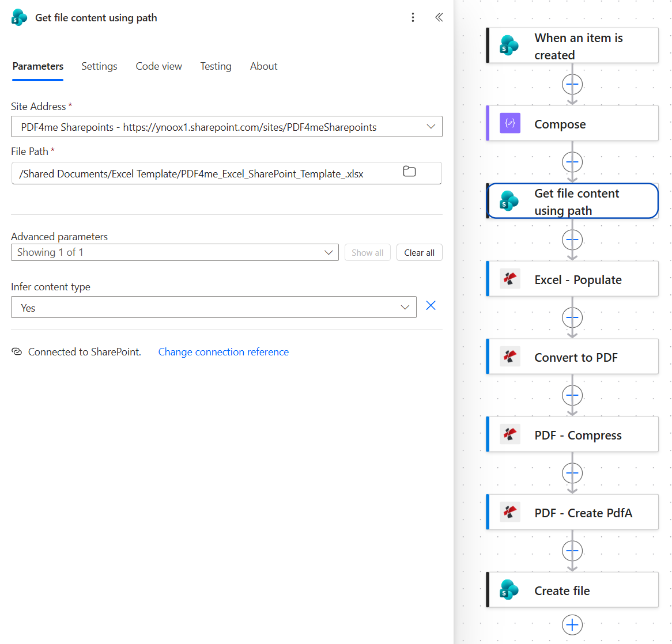Insert a step after 'When an item is created'
Viewport: 672px width, 644px height.
[x=572, y=85]
